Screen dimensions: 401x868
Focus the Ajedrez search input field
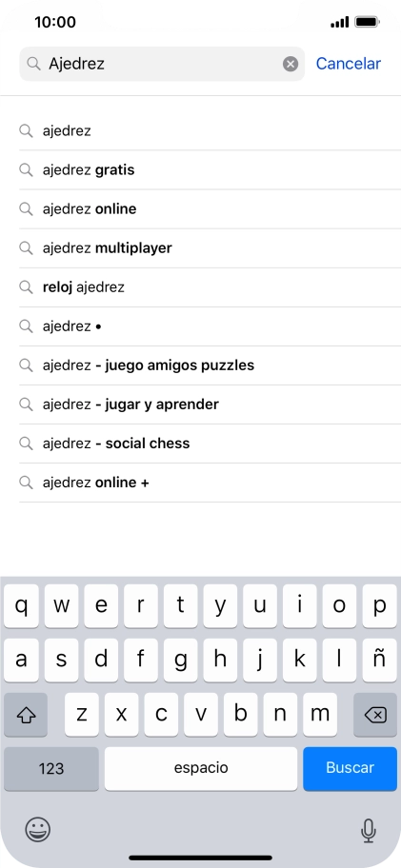(x=162, y=64)
